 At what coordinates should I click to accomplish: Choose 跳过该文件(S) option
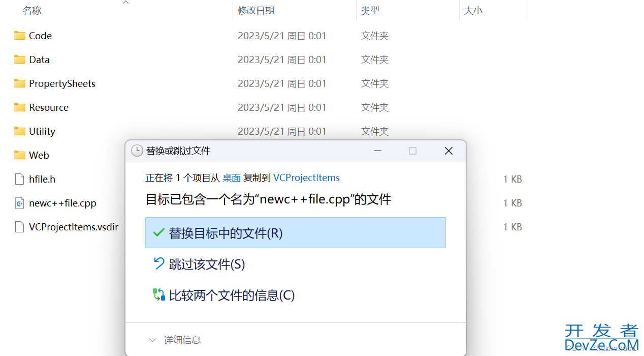click(x=296, y=264)
